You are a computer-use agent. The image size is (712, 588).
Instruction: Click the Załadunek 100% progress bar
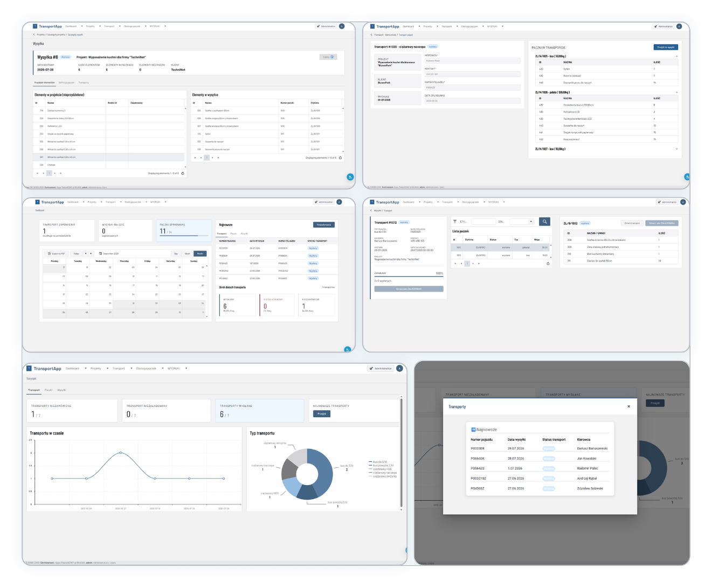click(x=409, y=276)
